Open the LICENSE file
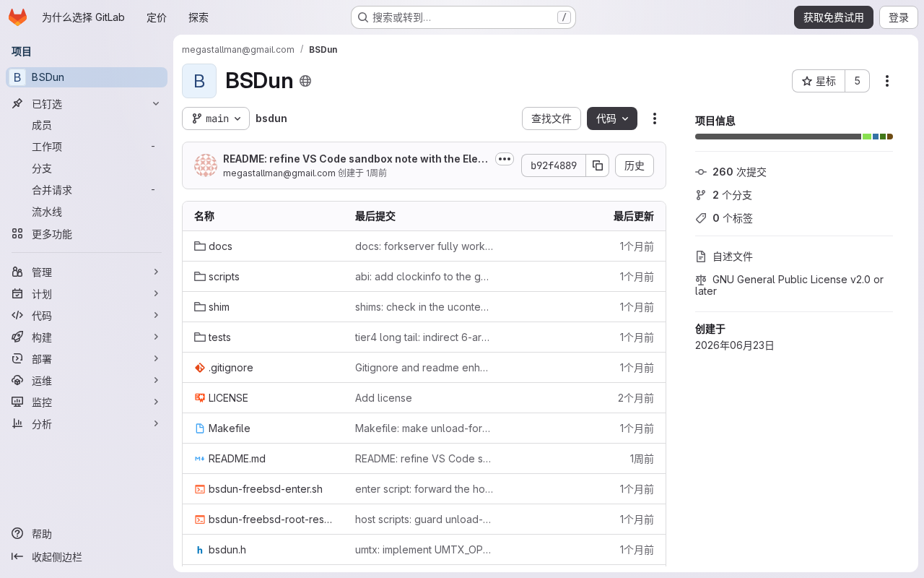The image size is (924, 578). (x=228, y=398)
